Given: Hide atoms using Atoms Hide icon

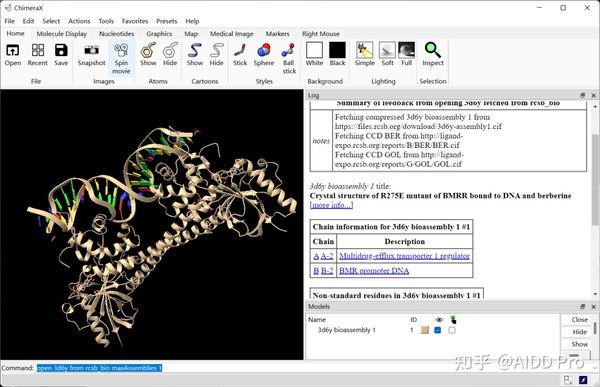Looking at the screenshot, I should [170, 55].
